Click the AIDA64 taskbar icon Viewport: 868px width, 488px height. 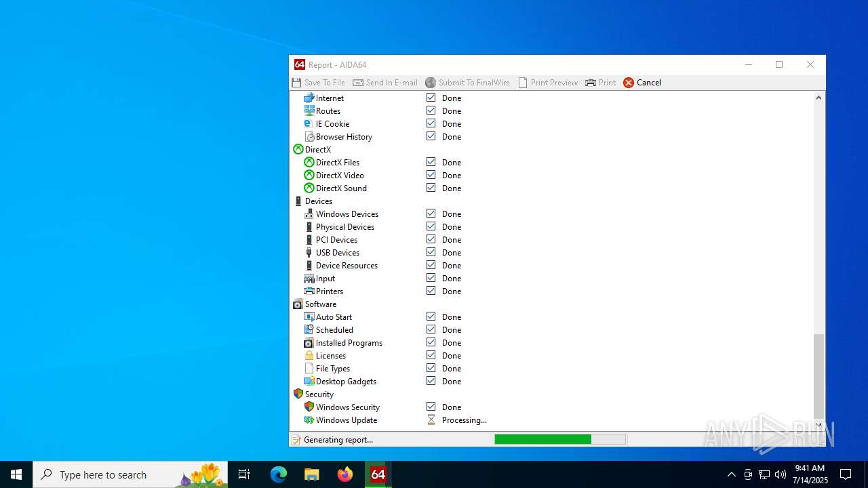pos(378,474)
